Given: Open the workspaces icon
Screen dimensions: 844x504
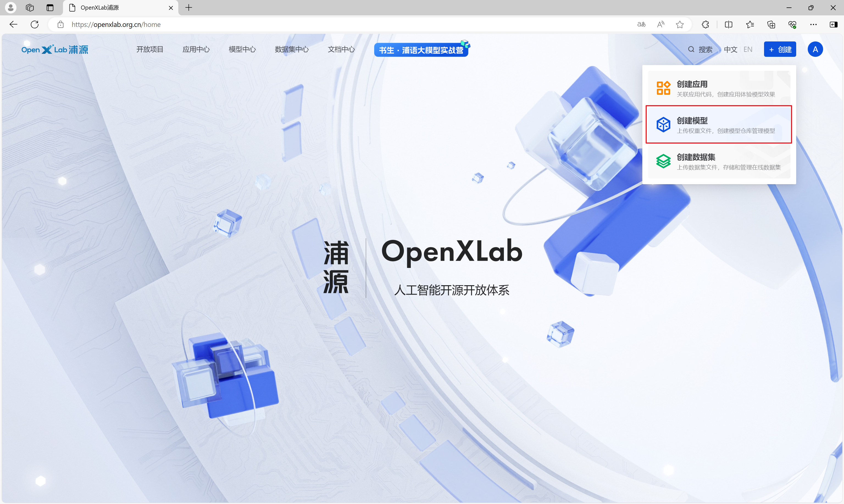Looking at the screenshot, I should tap(30, 7).
